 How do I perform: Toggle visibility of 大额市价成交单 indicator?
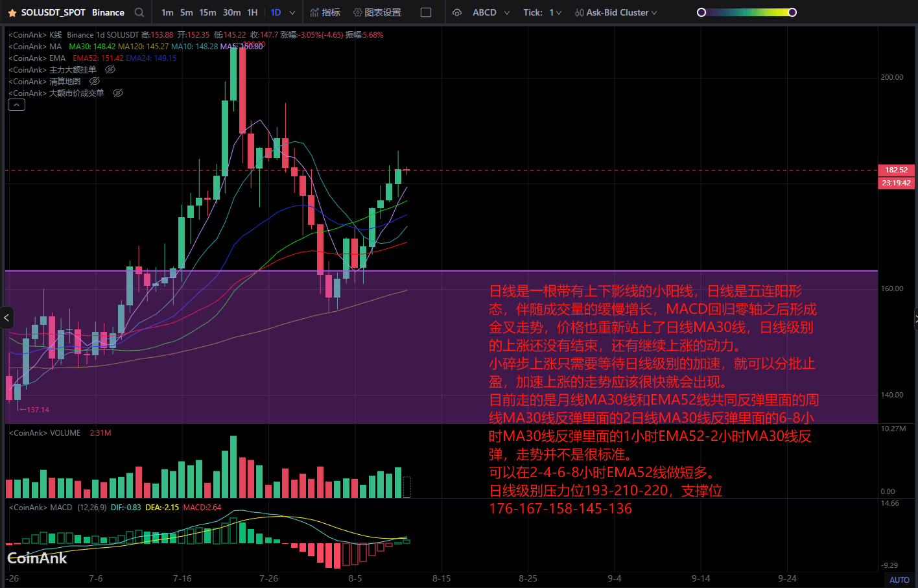point(118,93)
